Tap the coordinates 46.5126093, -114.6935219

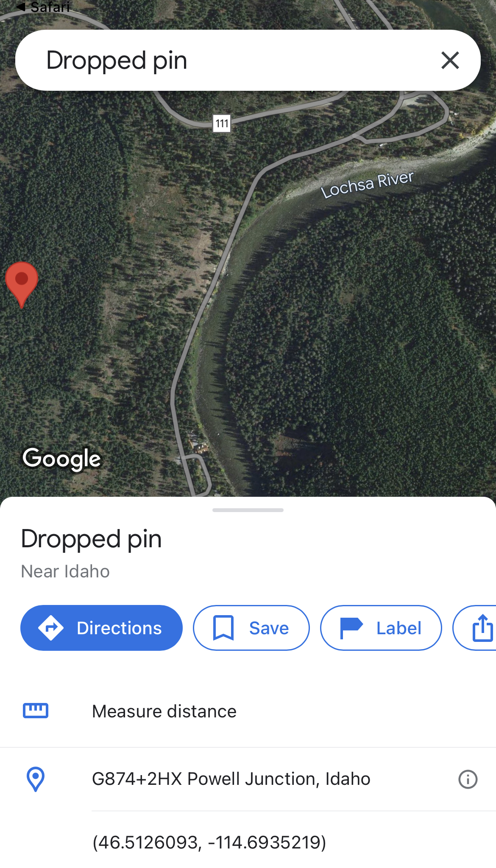(209, 843)
